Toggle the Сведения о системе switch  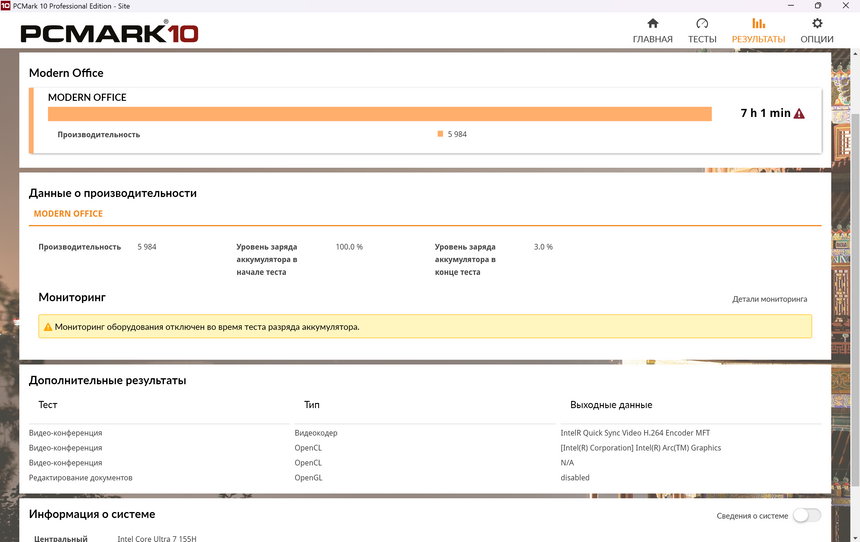(806, 516)
